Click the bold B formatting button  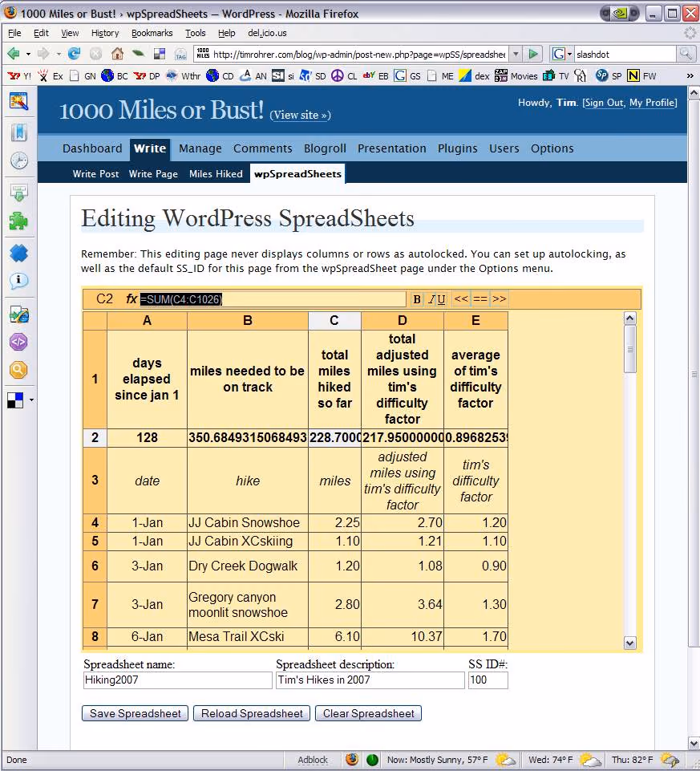417,299
